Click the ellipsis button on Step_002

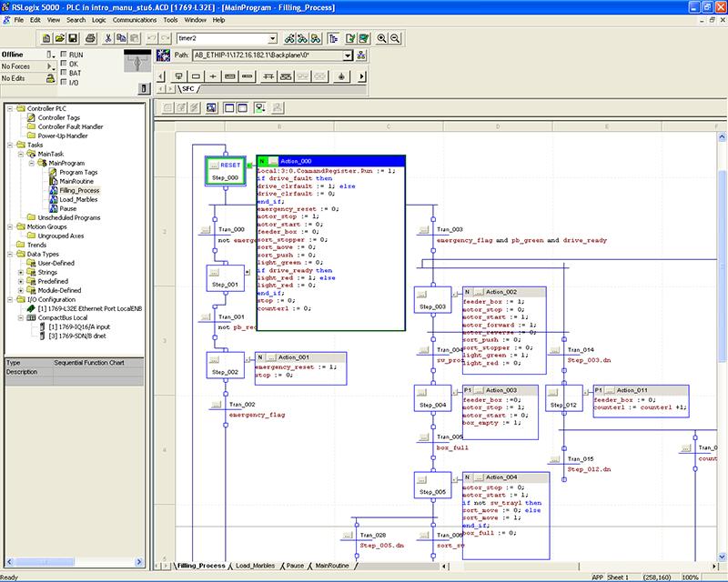pyautogui.click(x=214, y=360)
